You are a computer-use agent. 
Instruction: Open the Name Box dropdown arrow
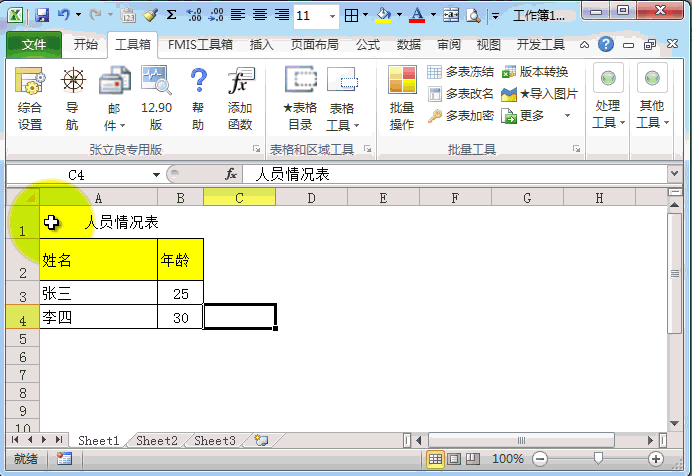point(157,175)
